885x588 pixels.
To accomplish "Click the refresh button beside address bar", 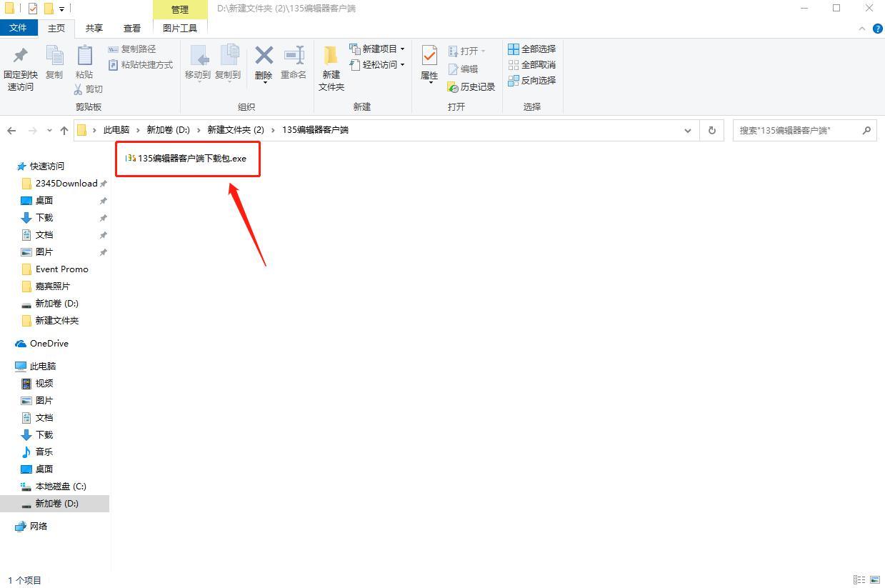I will tap(711, 130).
